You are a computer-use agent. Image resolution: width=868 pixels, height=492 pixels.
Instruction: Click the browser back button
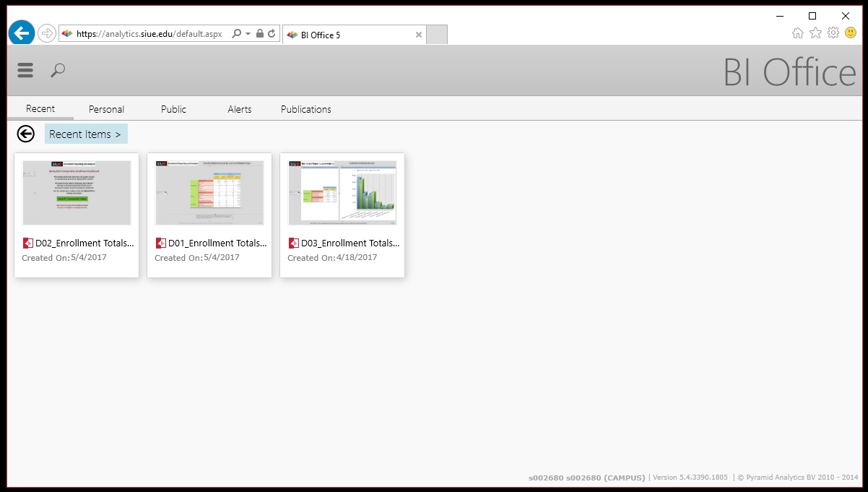(22, 33)
